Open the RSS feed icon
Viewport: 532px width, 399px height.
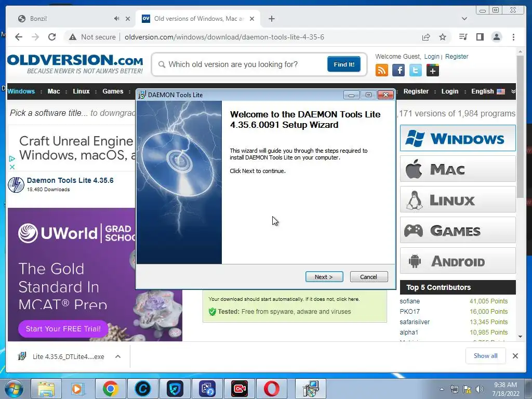[x=382, y=70]
